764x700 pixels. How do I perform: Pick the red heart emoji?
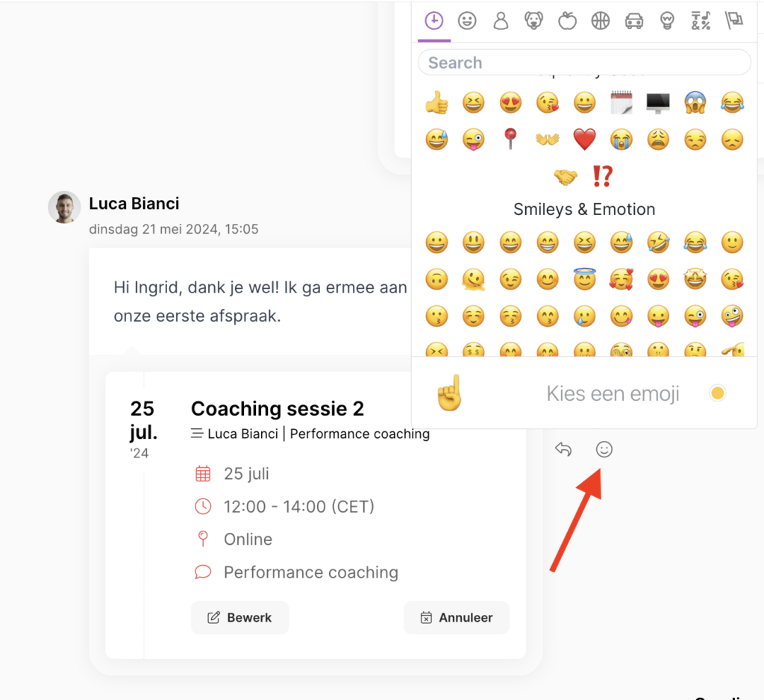(x=584, y=140)
